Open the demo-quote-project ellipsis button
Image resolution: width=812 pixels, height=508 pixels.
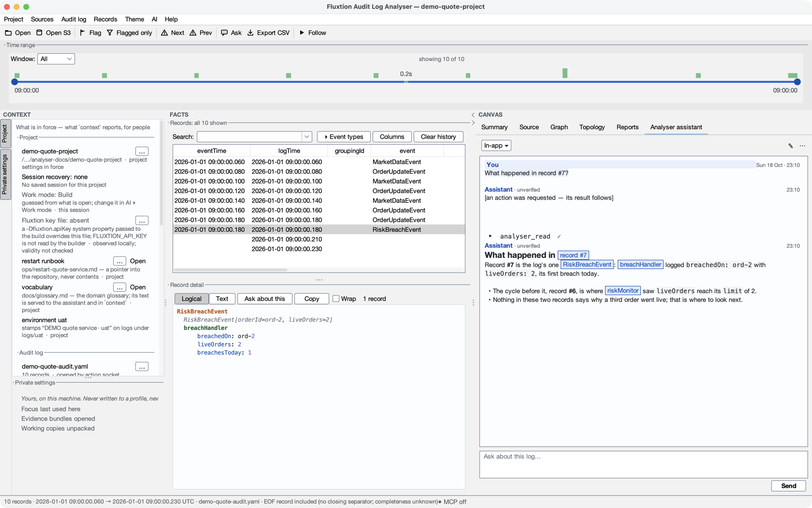(x=142, y=151)
